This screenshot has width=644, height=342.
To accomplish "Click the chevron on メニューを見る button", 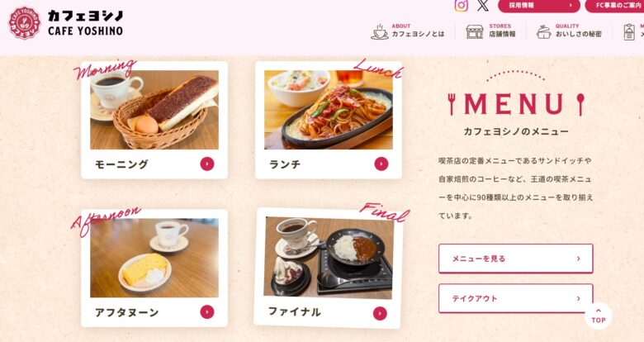I will point(578,259).
